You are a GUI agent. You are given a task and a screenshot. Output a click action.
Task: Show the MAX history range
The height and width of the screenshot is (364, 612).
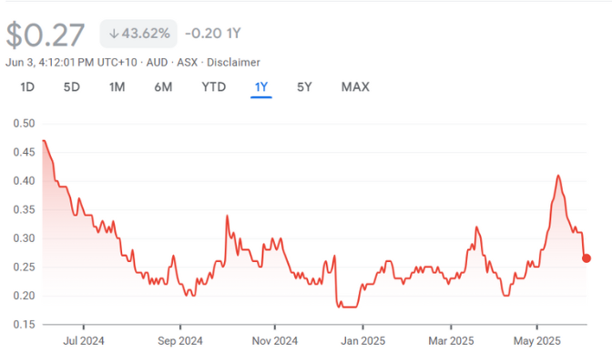click(355, 87)
